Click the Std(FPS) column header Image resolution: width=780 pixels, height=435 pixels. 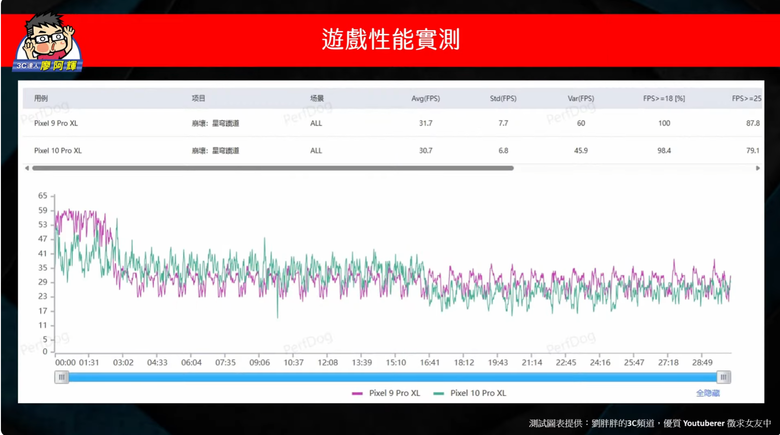click(x=503, y=99)
